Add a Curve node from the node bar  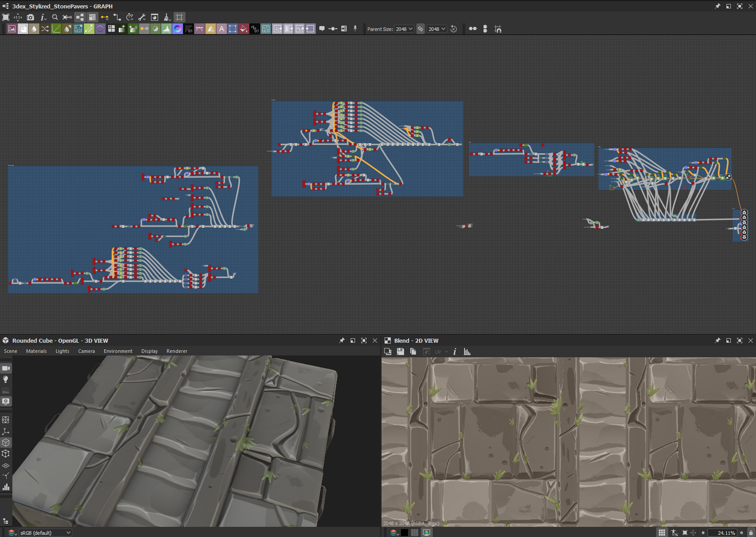(x=56, y=29)
